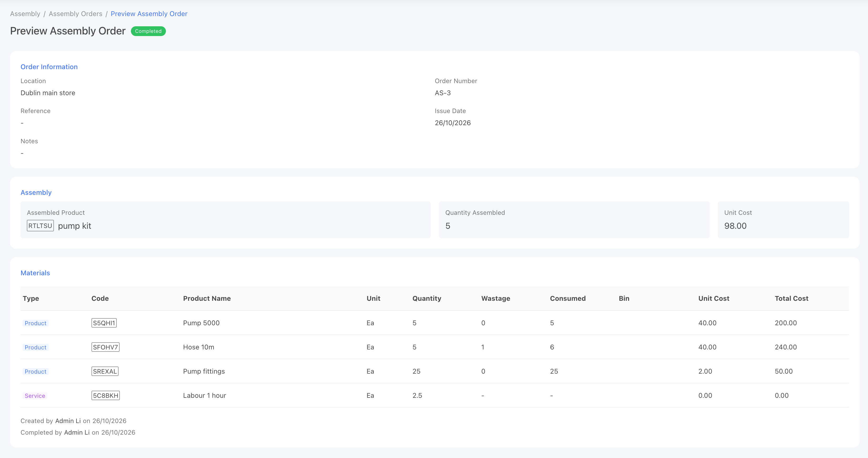This screenshot has height=458, width=868.
Task: Click the SREXAL code tag
Action: tap(105, 372)
